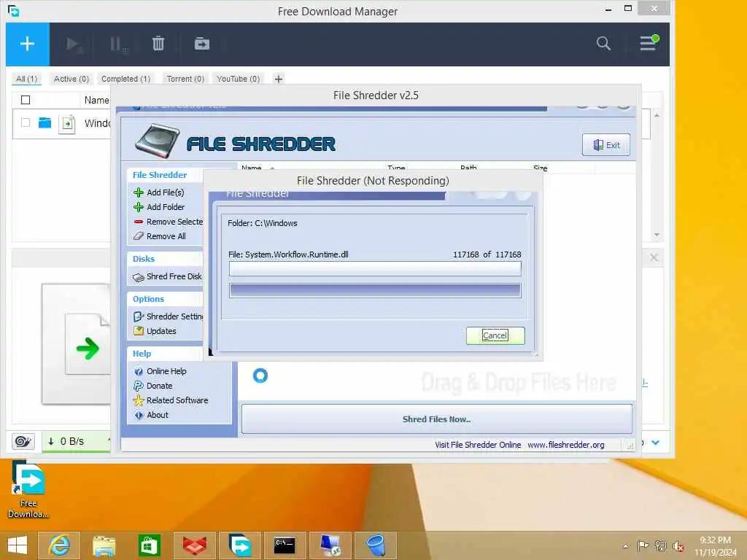Add a new filter tab with plus
The width and height of the screenshot is (747, 560).
pyautogui.click(x=279, y=79)
